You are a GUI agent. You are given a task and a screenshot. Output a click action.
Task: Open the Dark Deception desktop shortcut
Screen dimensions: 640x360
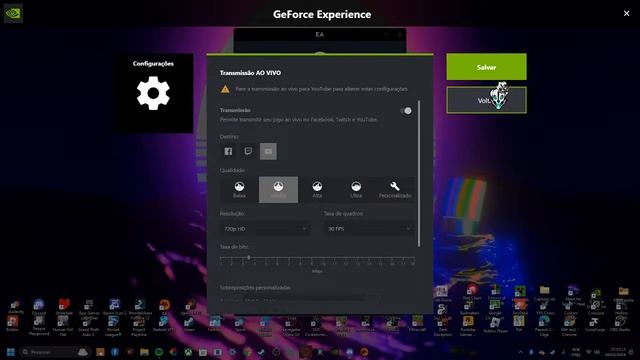click(x=442, y=327)
